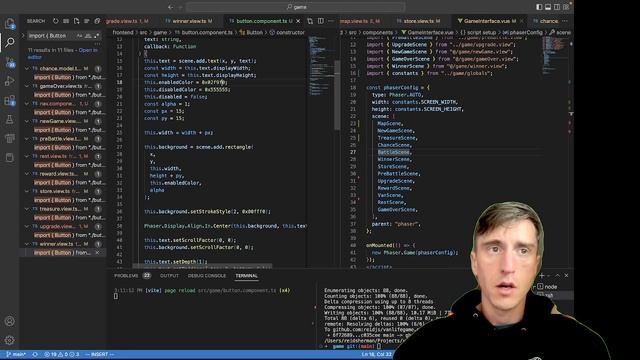
Task: Open the Output panel tab
Action: (x=169, y=276)
